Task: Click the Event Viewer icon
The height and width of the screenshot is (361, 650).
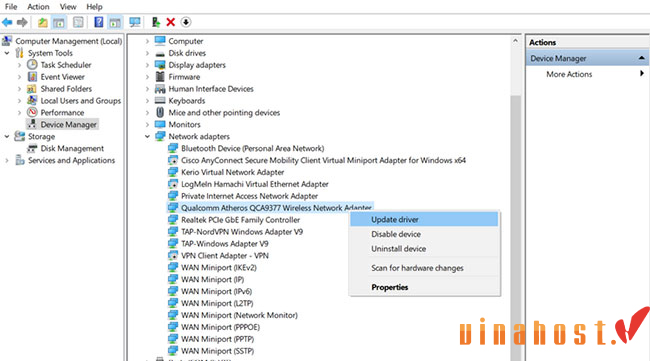Action: point(32,77)
